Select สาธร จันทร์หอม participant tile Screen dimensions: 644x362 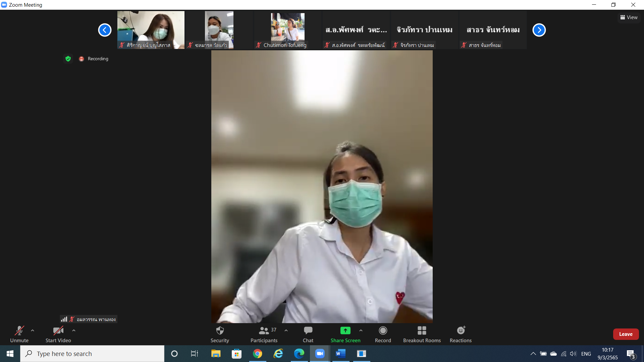point(493,30)
